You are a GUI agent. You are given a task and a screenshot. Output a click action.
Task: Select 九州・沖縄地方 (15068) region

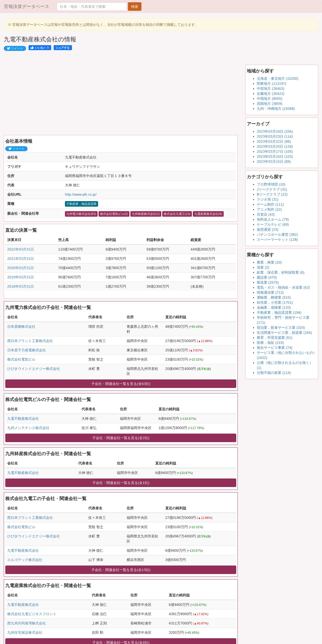pos(276,109)
